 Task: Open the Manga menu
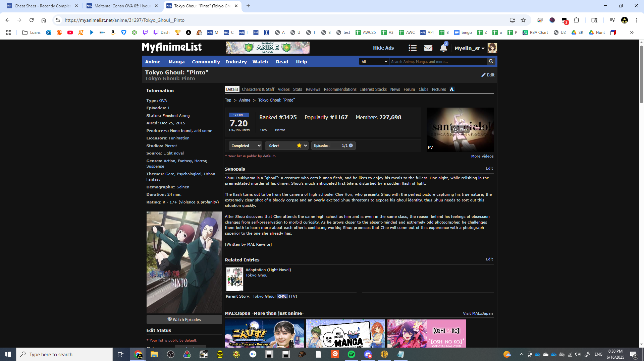[x=176, y=62]
